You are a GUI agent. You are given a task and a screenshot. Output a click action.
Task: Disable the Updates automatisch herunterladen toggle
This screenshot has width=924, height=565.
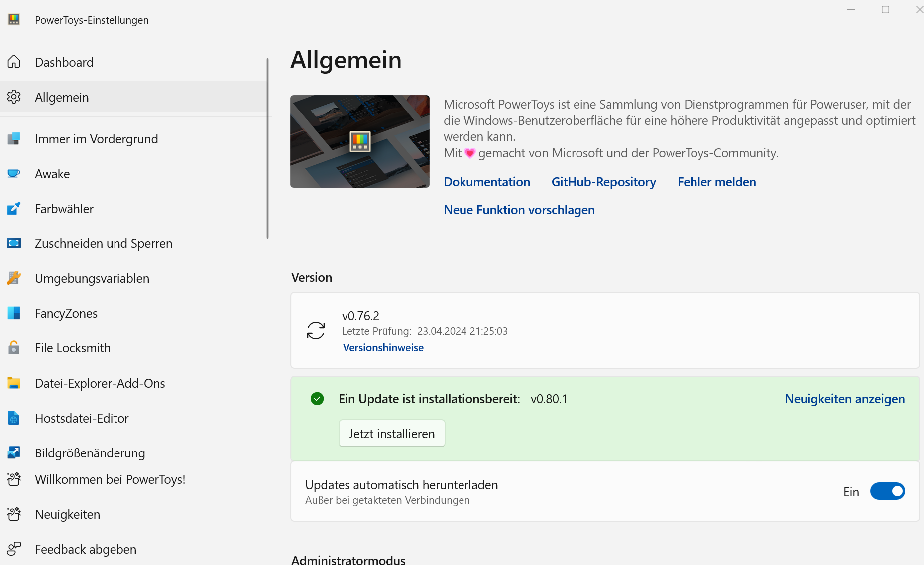(887, 491)
